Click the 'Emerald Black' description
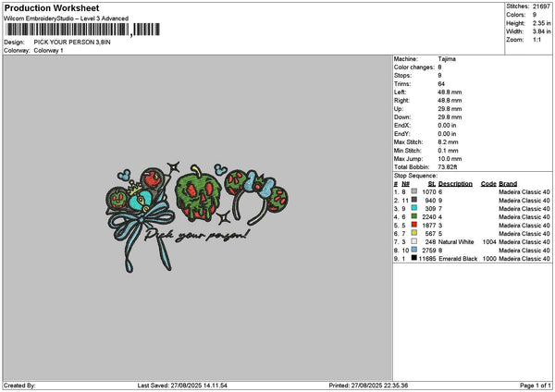Viewport: 555px width, 392px height. (458, 259)
